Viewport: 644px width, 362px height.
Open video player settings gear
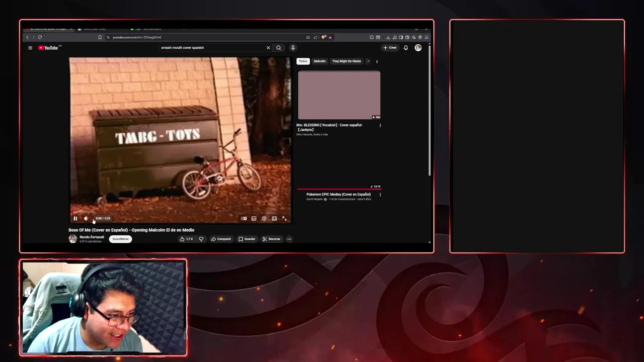(264, 219)
